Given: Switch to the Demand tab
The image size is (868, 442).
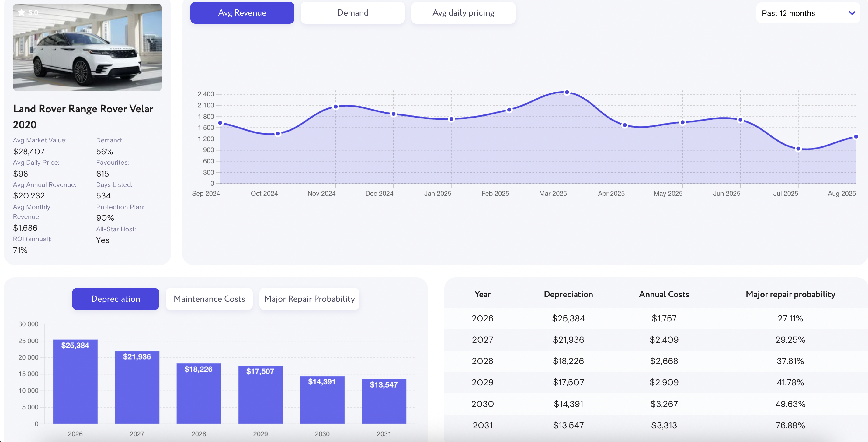Looking at the screenshot, I should 352,13.
